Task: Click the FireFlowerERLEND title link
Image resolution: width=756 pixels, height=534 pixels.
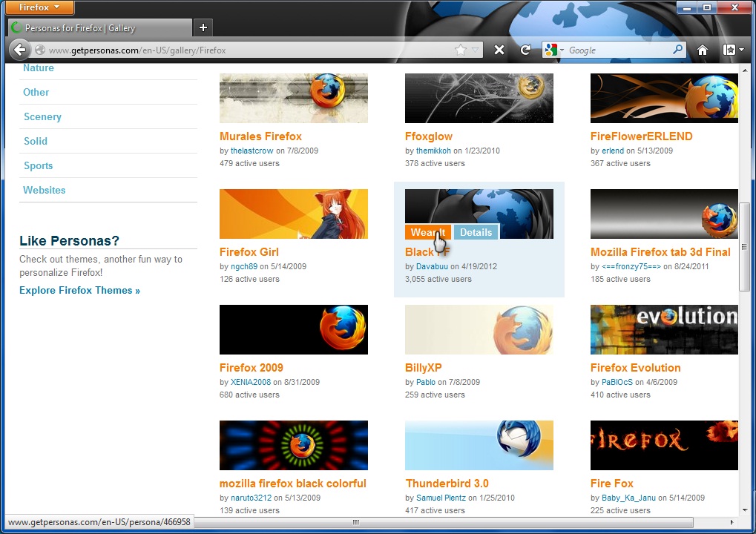Action: click(x=641, y=136)
